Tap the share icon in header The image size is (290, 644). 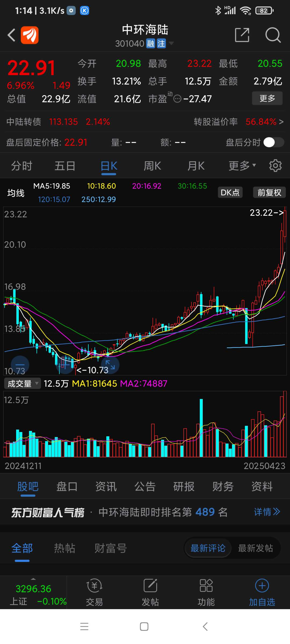tap(242, 35)
